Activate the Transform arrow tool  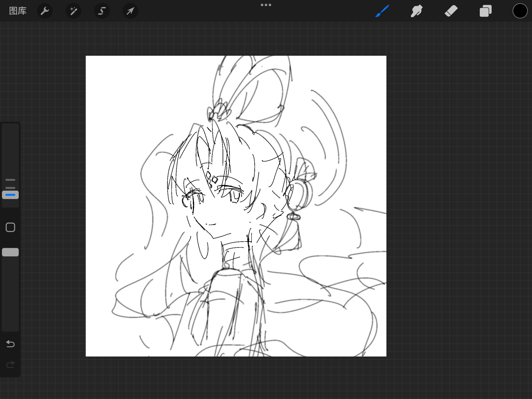tap(131, 11)
